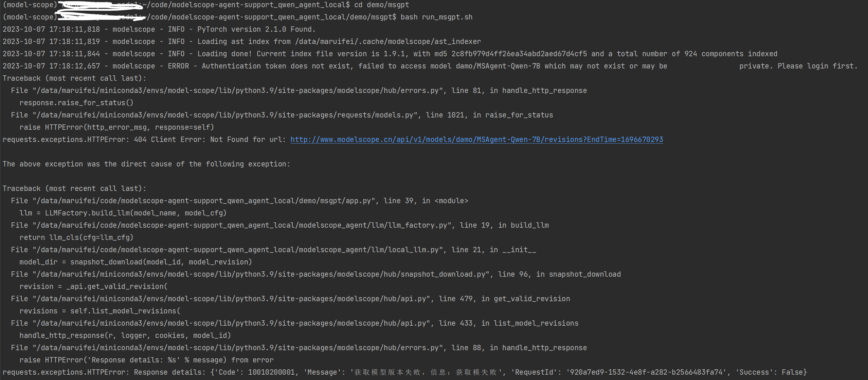Click the 'Loading done! Current index file version' line

tap(390, 54)
